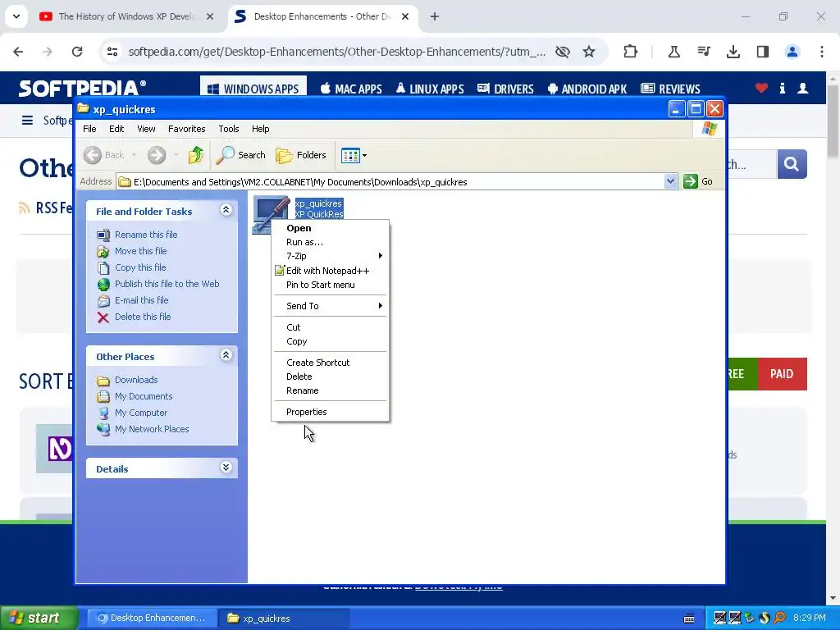Collapse the Other Places panel
Screen dimensions: 840x630
pyautogui.click(x=226, y=355)
